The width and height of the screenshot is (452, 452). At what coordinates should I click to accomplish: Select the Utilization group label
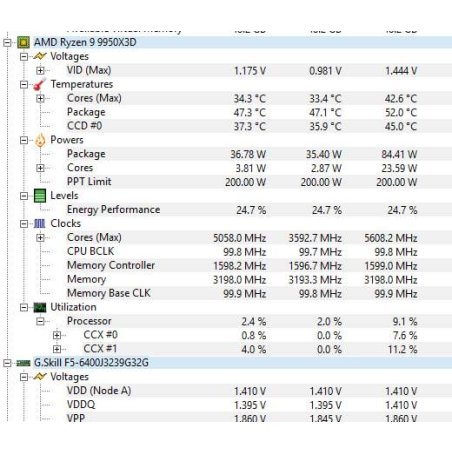(x=73, y=307)
